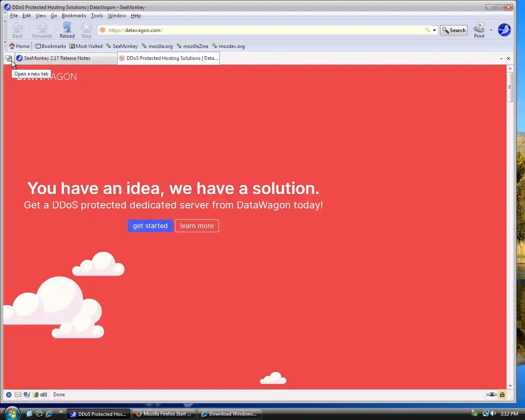Click Switch between windows in Quick Launch
The image size is (525, 420).
[39, 414]
